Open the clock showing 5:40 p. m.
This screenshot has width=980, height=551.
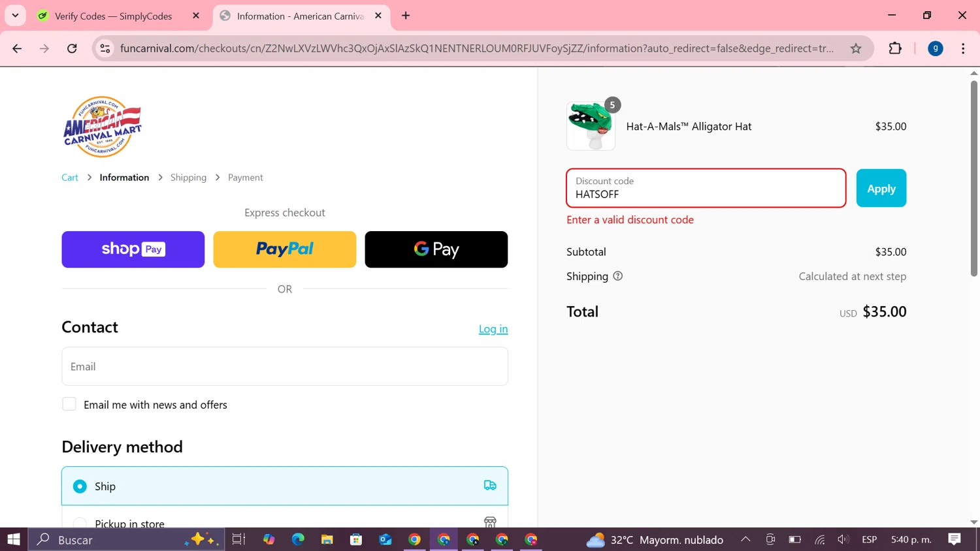pos(911,540)
